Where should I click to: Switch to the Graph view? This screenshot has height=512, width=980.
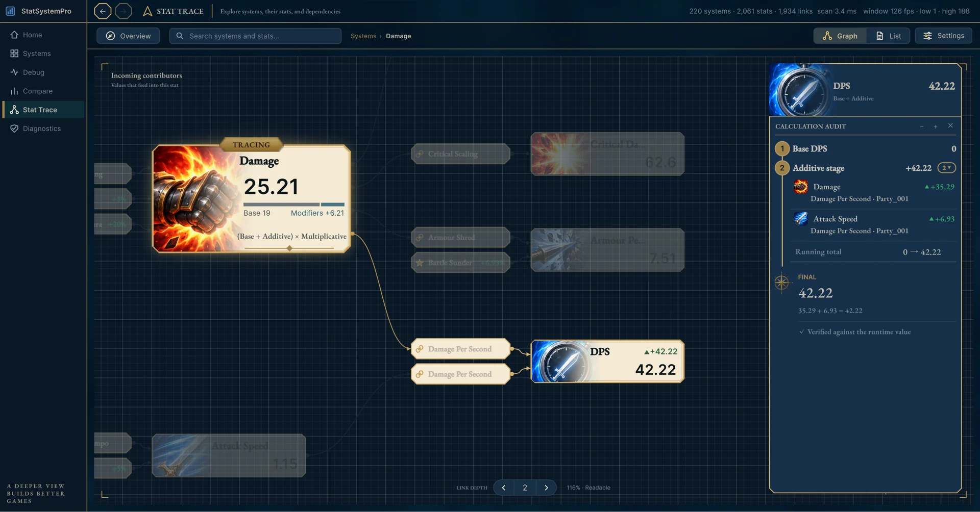tap(840, 36)
